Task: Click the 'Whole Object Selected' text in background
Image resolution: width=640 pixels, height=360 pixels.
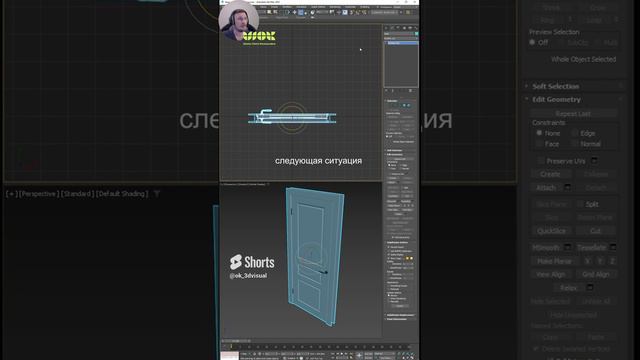Action: 583,59
